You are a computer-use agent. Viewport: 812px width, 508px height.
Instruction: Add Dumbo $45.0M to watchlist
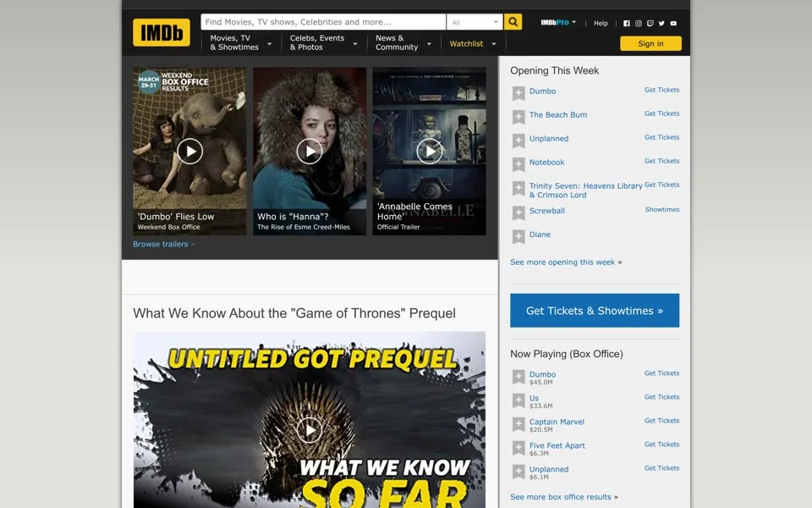[518, 377]
